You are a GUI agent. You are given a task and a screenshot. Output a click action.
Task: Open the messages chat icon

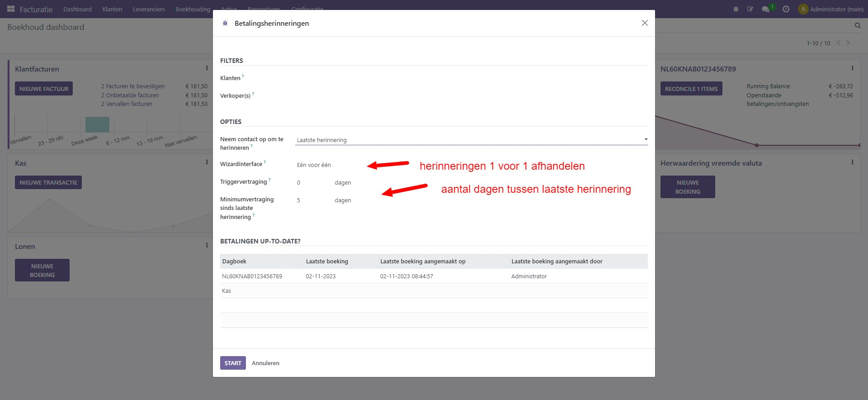click(x=765, y=9)
